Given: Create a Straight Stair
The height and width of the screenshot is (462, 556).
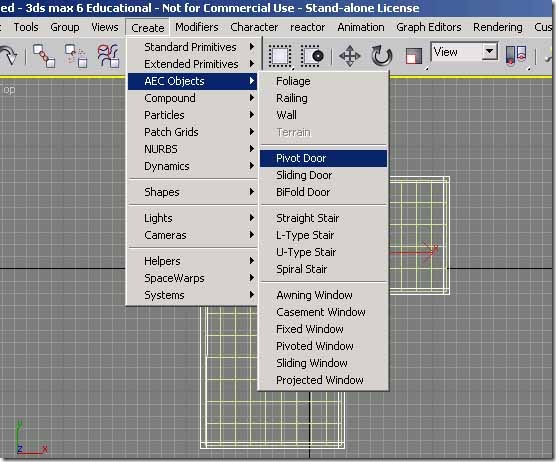Looking at the screenshot, I should tap(323, 218).
